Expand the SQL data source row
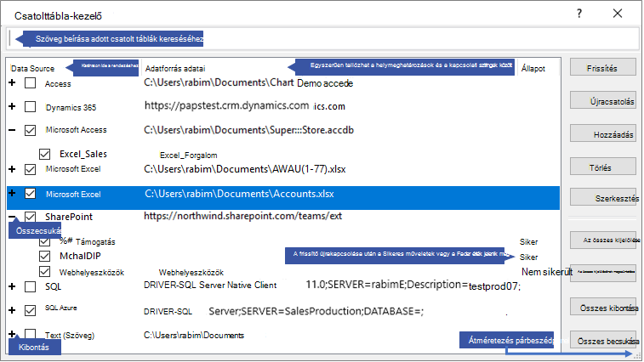Image resolution: width=644 pixels, height=362 pixels. 12,286
